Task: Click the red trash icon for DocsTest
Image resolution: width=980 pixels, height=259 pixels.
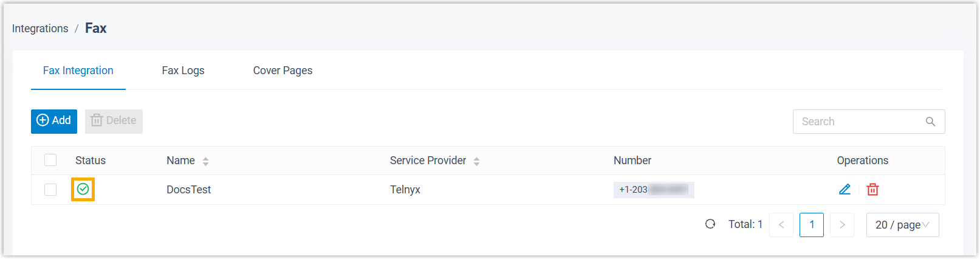Action: tap(872, 190)
